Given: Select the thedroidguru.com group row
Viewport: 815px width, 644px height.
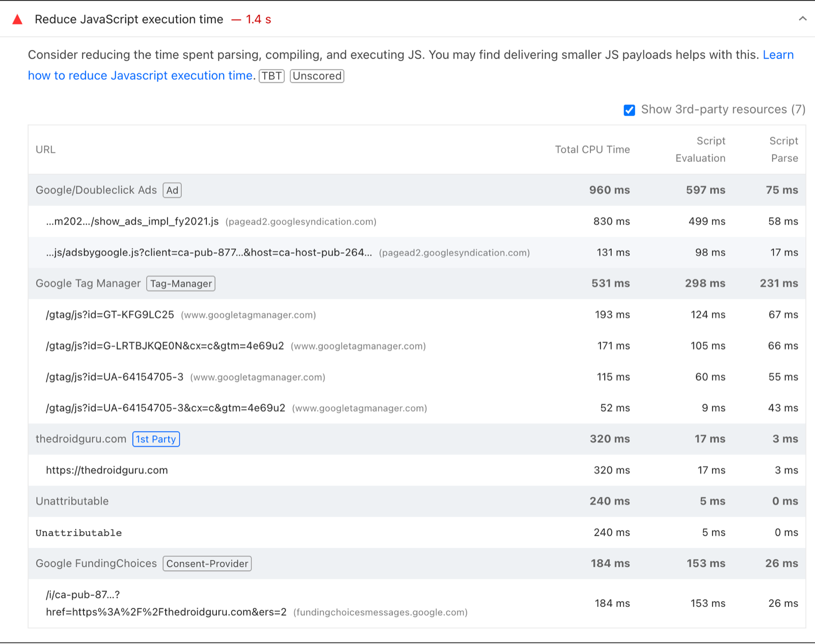Looking at the screenshot, I should click(417, 439).
